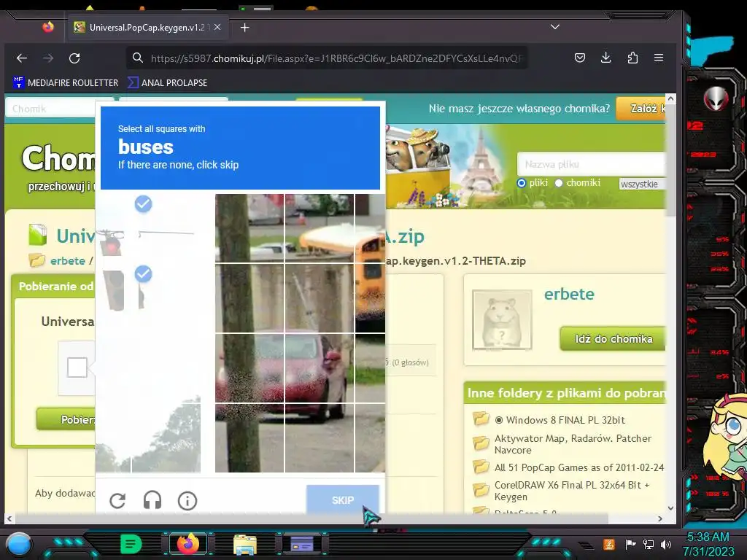Select the 'pliki' radio button
The image size is (747, 560).
coord(521,183)
